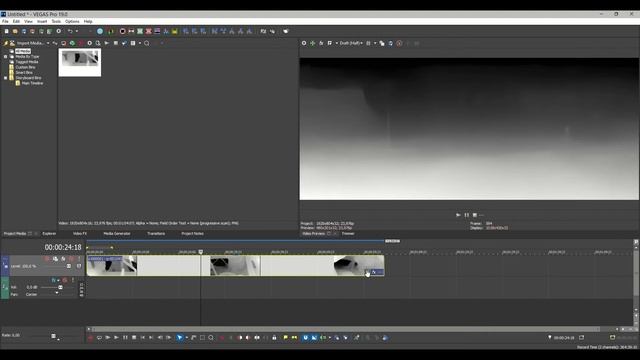
Task: Toggle Loop Playback in the transport bar
Action: (99, 338)
